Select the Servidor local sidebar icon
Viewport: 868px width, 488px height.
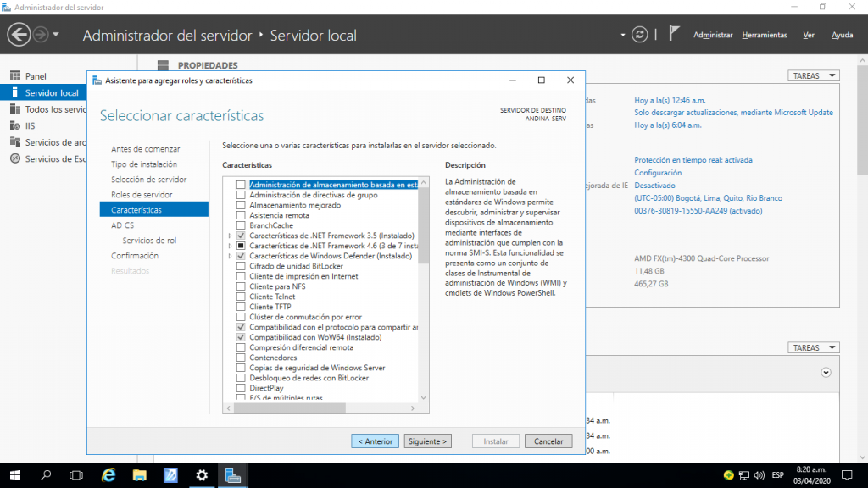[x=15, y=92]
